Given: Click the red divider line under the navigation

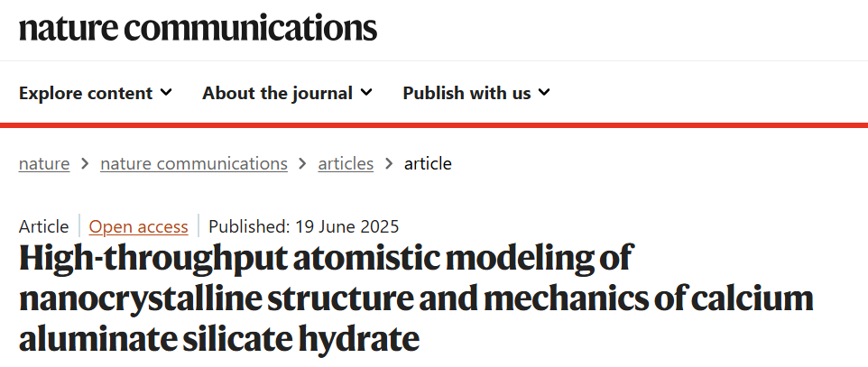Looking at the screenshot, I should 434,124.
